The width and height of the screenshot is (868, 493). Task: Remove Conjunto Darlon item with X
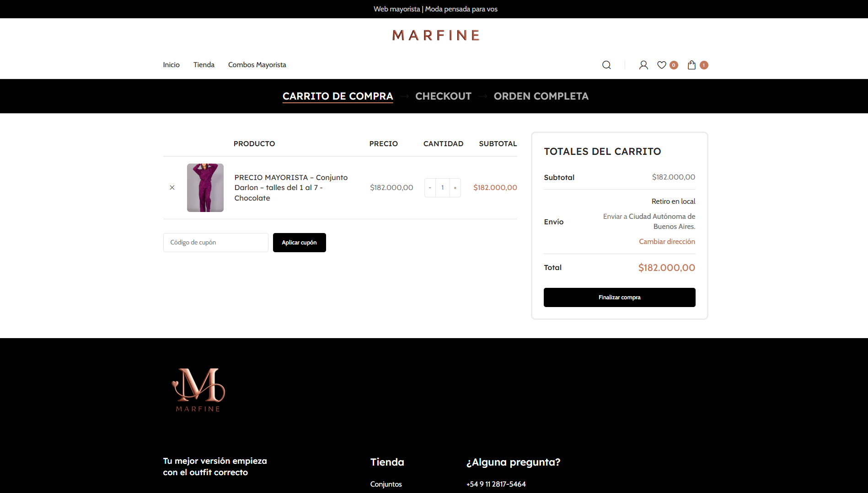[x=172, y=187]
